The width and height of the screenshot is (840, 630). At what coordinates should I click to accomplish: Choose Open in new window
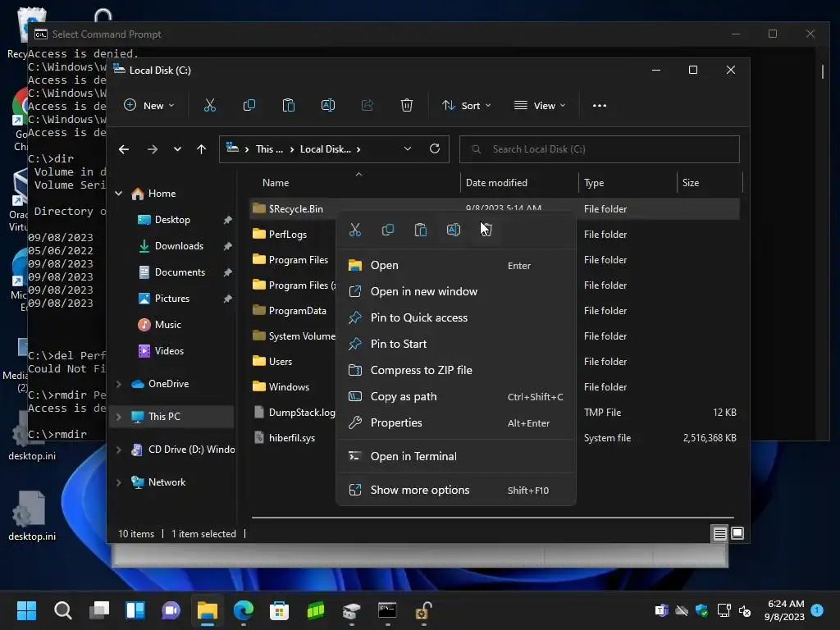(456, 291)
